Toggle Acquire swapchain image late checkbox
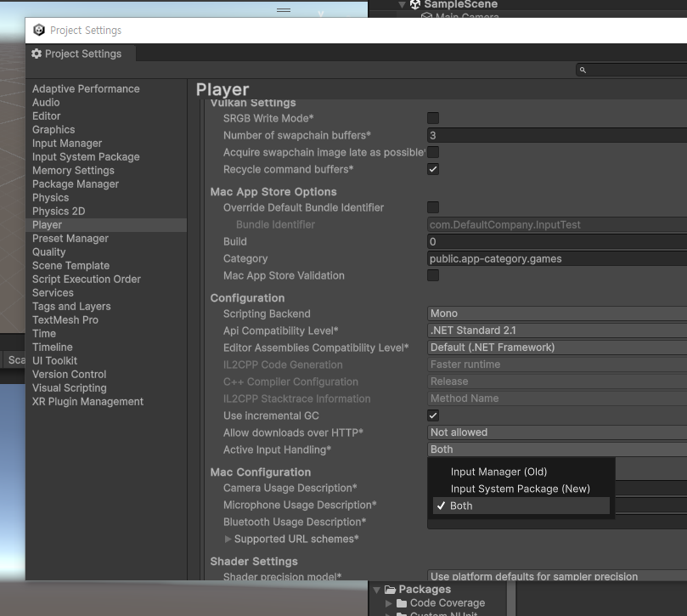Screen dimensions: 687x616 pos(433,152)
